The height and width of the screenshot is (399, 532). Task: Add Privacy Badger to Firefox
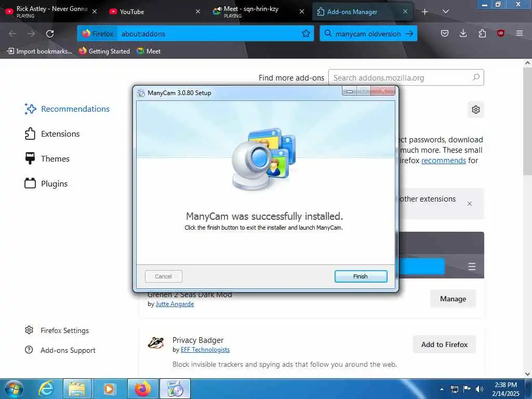tap(445, 344)
